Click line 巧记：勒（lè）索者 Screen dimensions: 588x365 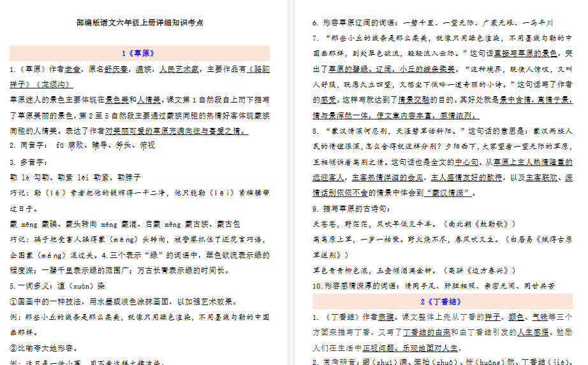point(140,201)
